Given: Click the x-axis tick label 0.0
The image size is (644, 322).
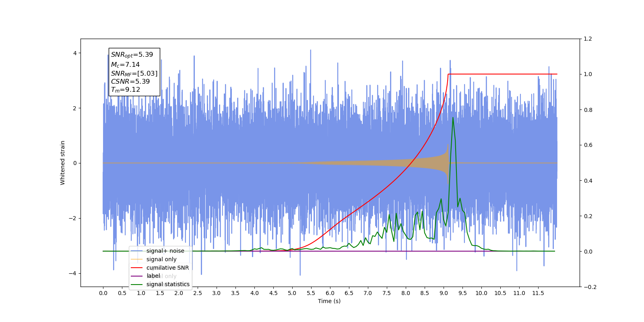Looking at the screenshot, I should [103, 293].
